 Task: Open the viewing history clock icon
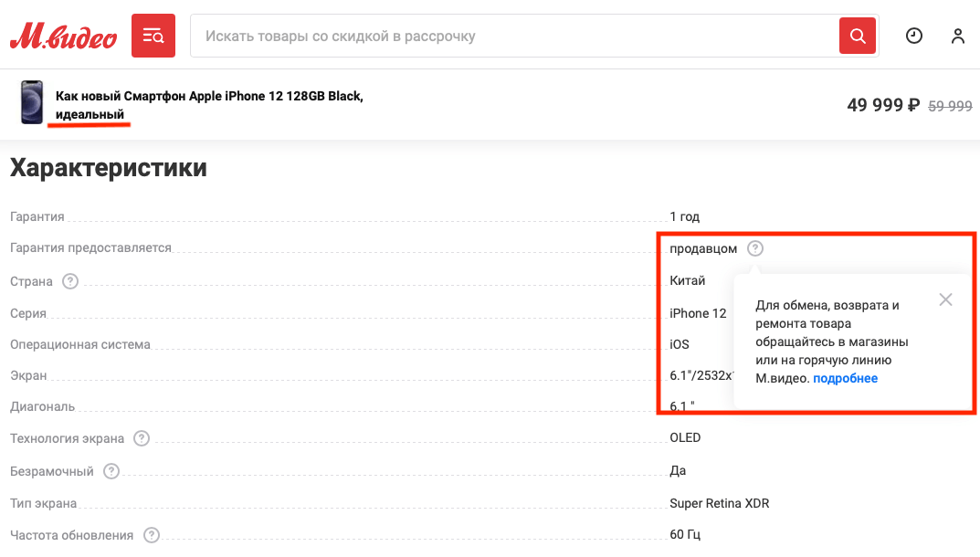pyautogui.click(x=913, y=37)
